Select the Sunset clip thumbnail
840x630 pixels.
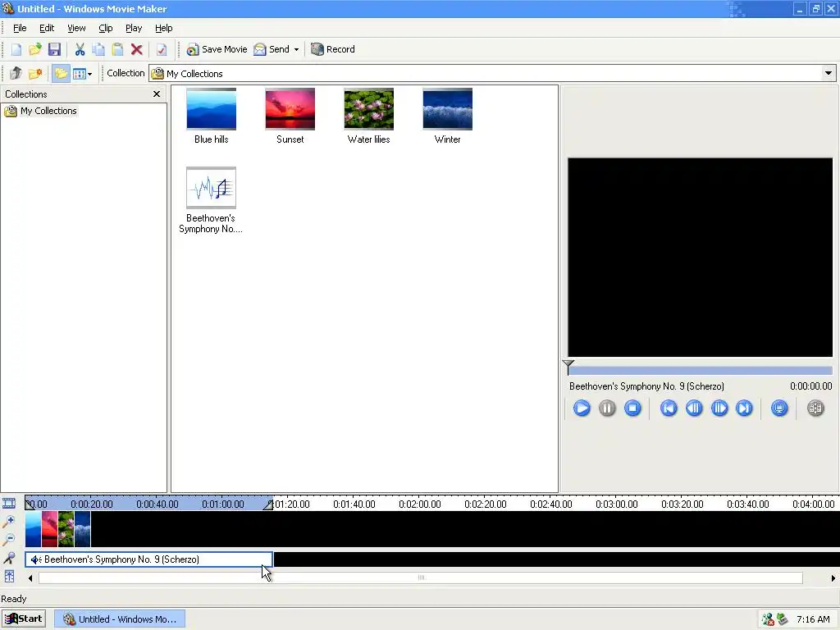pyautogui.click(x=290, y=109)
